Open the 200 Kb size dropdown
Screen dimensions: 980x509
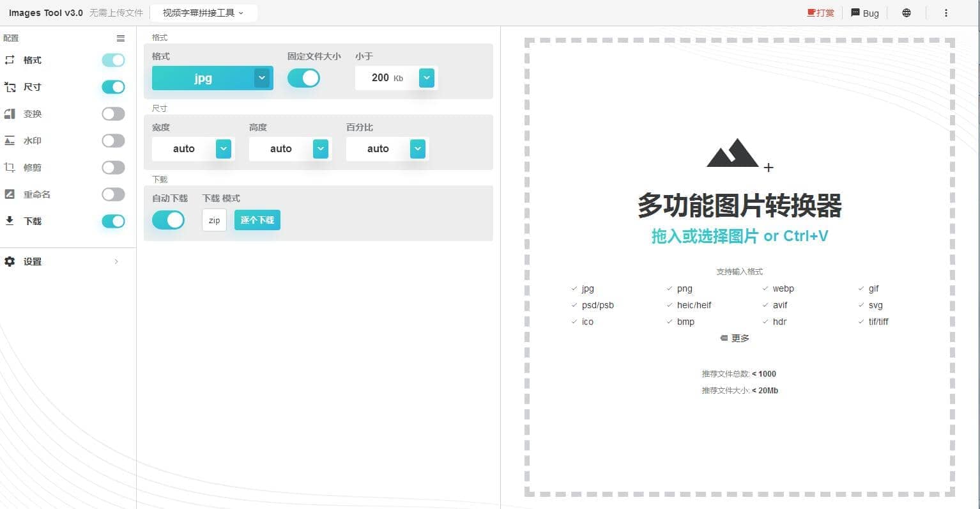(x=426, y=78)
